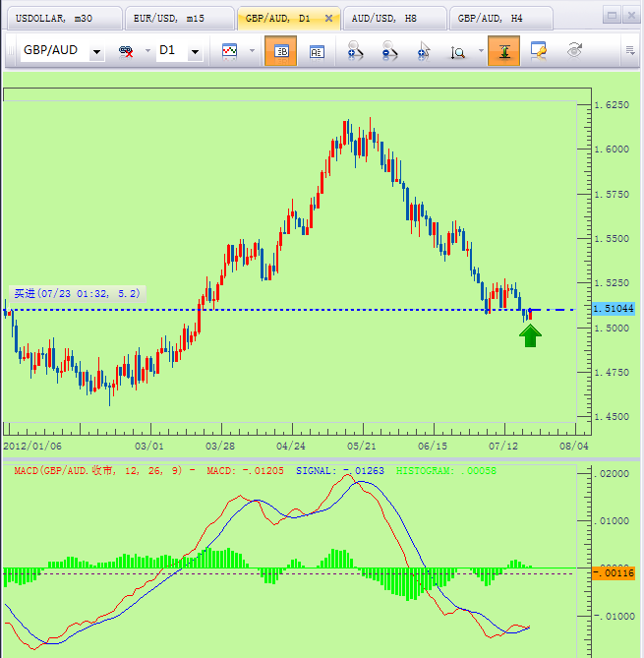
Task: Click the unlink chart icon with red X
Action: point(127,51)
